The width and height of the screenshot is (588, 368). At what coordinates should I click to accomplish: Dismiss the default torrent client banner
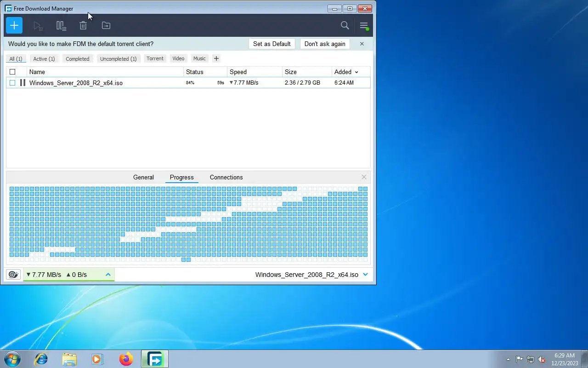point(362,44)
